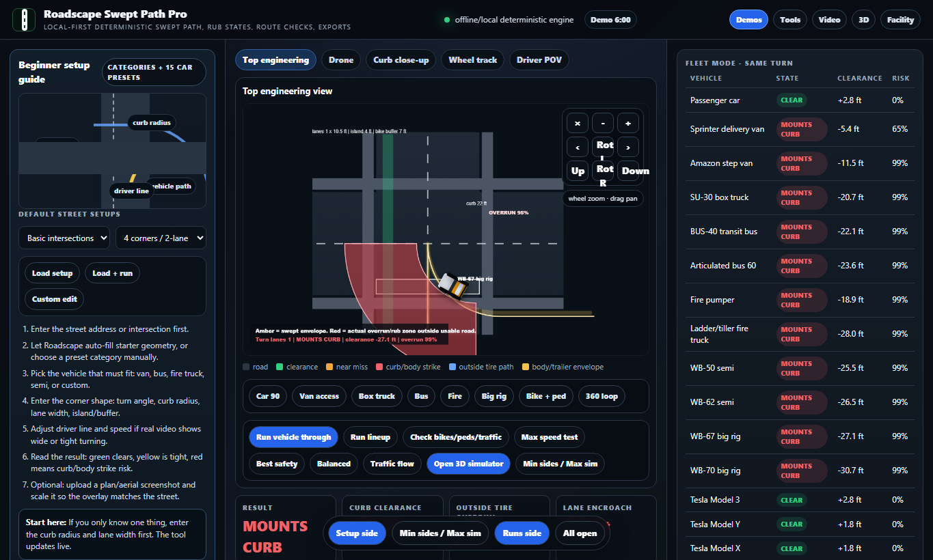The width and height of the screenshot is (933, 560).
Task: Pan view left with the left arrow
Action: tap(578, 147)
